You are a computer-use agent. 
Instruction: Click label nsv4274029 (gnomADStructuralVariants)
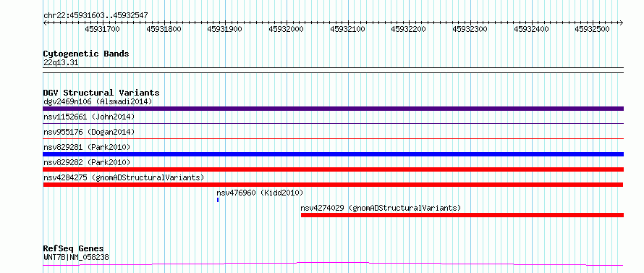[x=381, y=208]
